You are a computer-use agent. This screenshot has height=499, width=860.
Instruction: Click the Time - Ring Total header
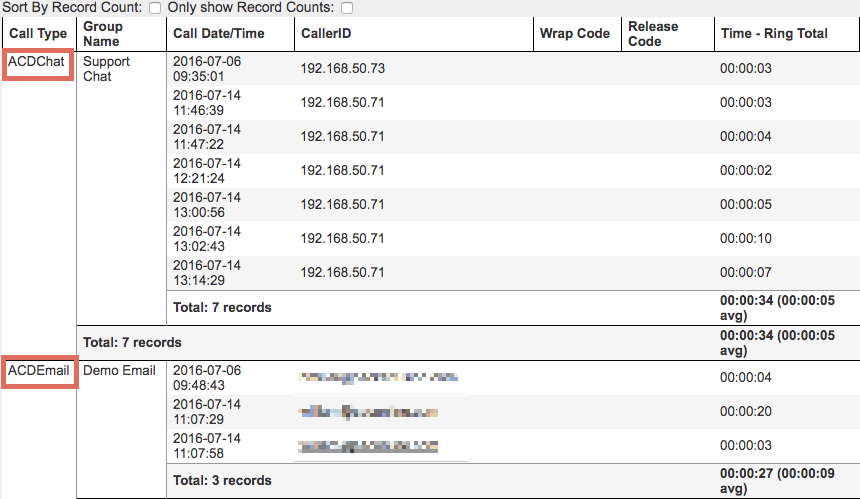pyautogui.click(x=774, y=33)
